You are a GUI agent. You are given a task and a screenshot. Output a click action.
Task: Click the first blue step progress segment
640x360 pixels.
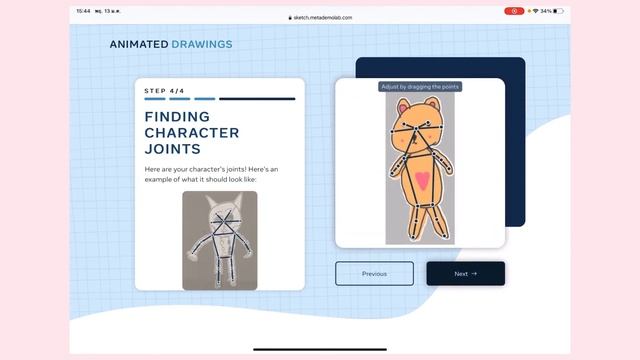[155, 99]
